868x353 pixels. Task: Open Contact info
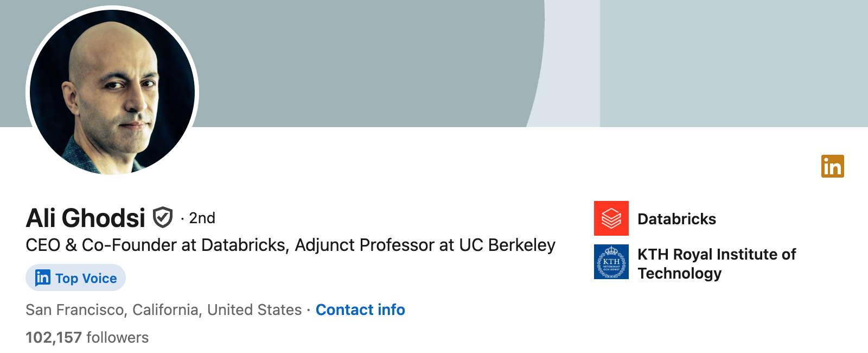(360, 310)
